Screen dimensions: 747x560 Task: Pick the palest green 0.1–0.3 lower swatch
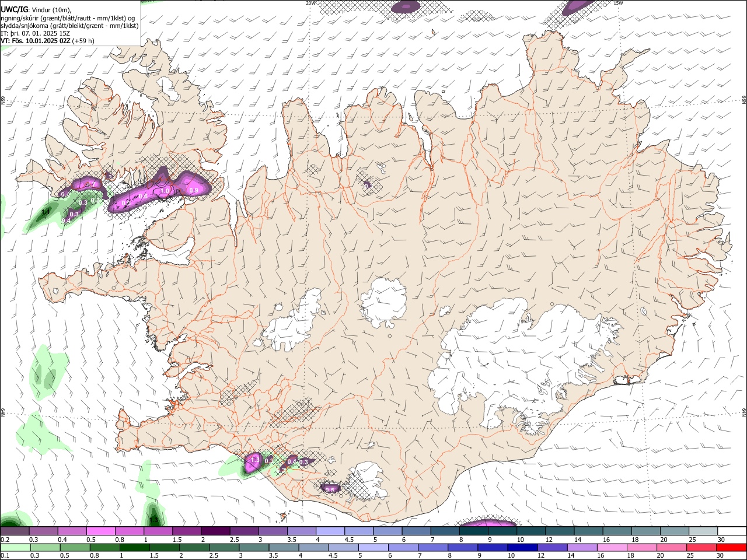(15, 548)
